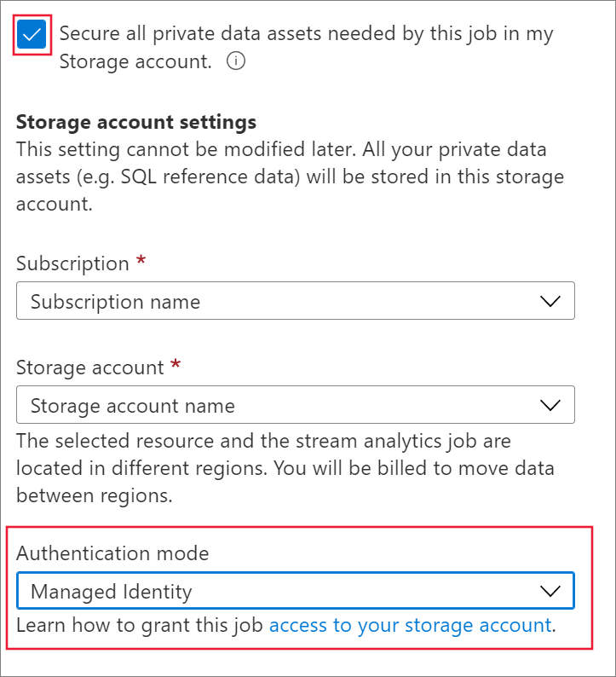
Task: Click the red asterisk beside Storage account
Action: 176,366
